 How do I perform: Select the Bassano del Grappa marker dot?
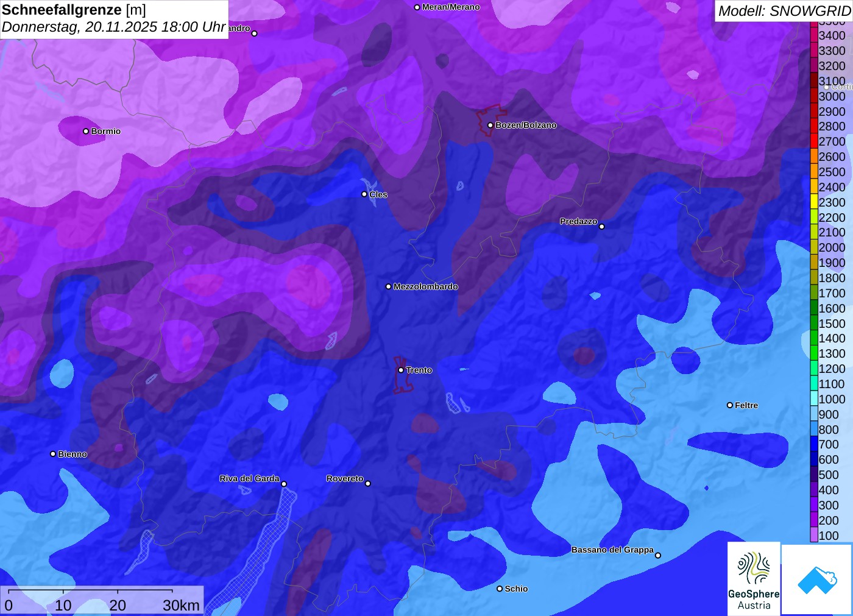tap(658, 555)
